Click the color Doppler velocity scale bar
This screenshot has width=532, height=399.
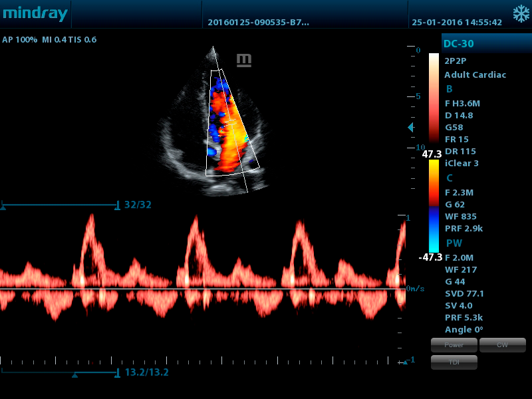tap(434, 206)
